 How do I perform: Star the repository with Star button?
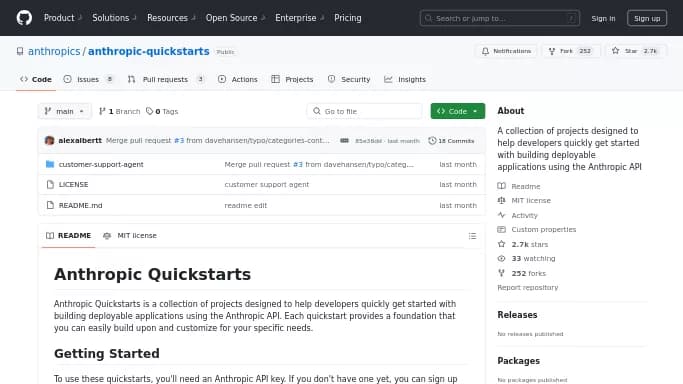click(636, 51)
